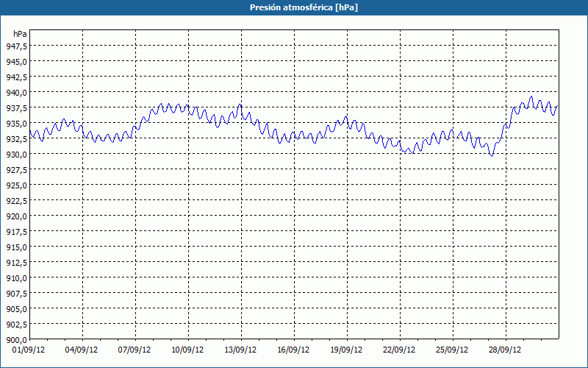Select the 925,0 y-axis label
Screen dimensions: 588x368
pyautogui.click(x=16, y=185)
